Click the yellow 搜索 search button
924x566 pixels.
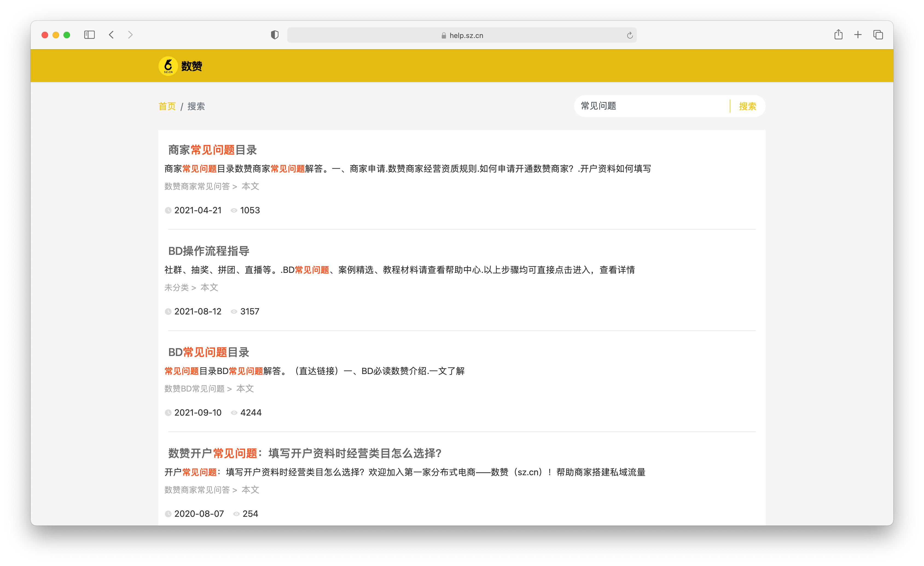click(747, 106)
